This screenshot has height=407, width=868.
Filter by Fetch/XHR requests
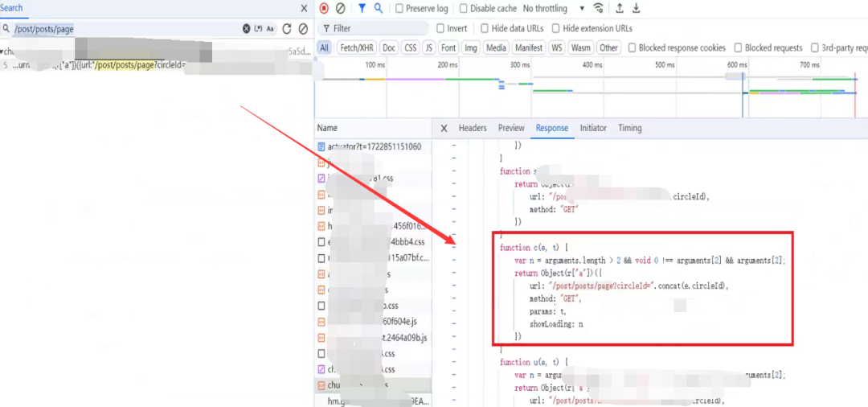pos(357,48)
